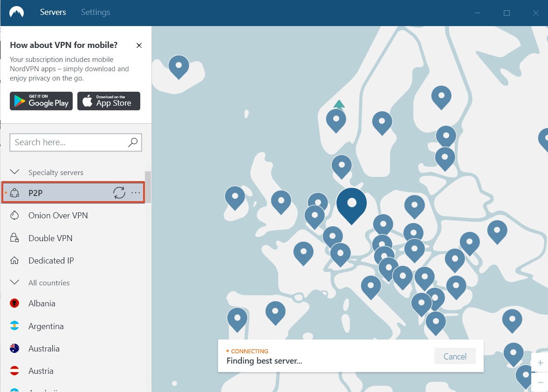Choose Austria from the country list

coord(41,371)
